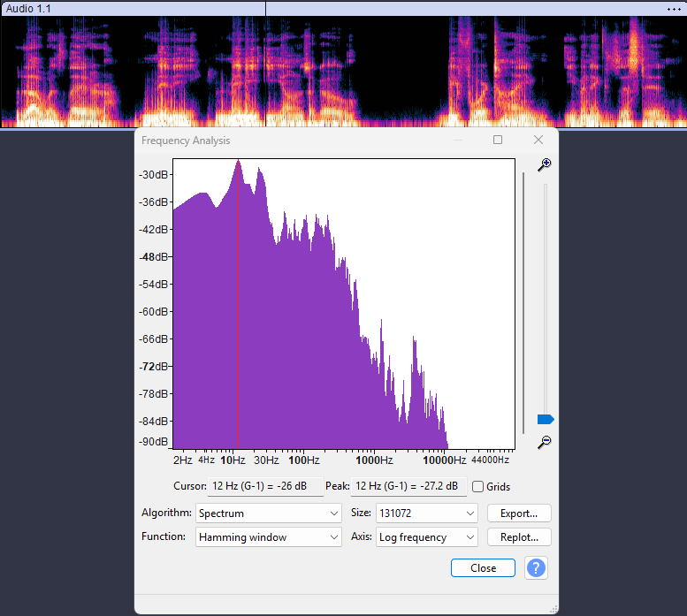Open the help question mark button
This screenshot has height=616, width=687.
tap(536, 568)
